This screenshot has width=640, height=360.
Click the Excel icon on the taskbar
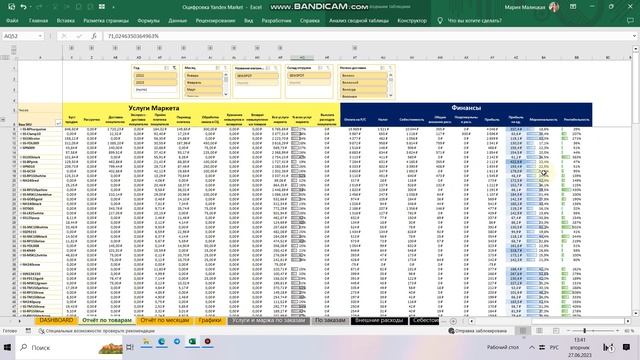tap(192, 342)
